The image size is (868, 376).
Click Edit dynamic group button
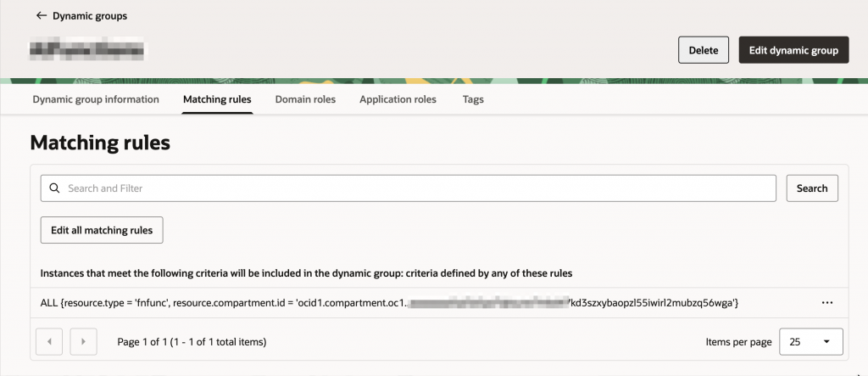coord(793,50)
